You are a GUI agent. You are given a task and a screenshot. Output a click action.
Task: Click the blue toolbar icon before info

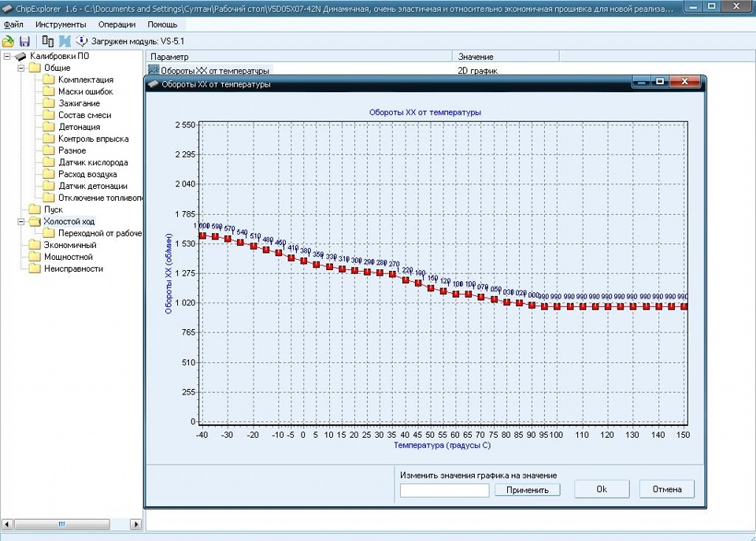click(x=65, y=40)
